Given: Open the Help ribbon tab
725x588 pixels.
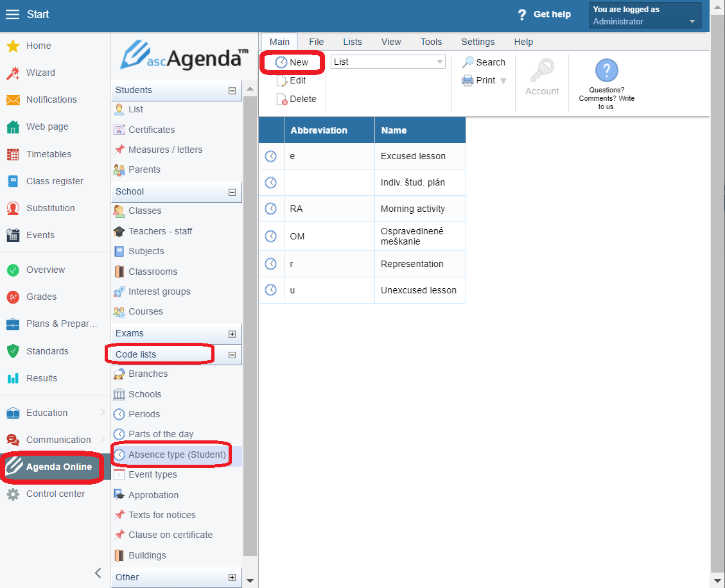Looking at the screenshot, I should (523, 42).
